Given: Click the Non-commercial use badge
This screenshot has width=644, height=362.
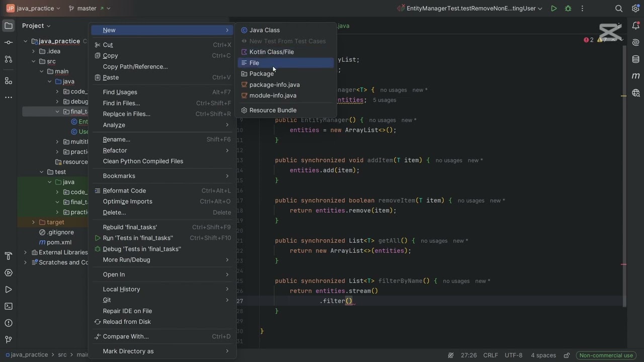Looking at the screenshot, I should pyautogui.click(x=606, y=355).
